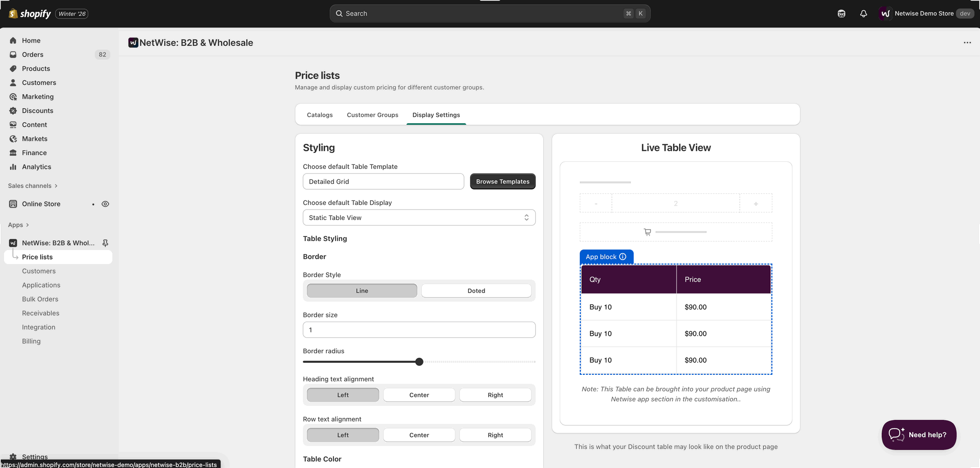Image resolution: width=980 pixels, height=468 pixels.
Task: Set row text alignment to Left
Action: [343, 435]
